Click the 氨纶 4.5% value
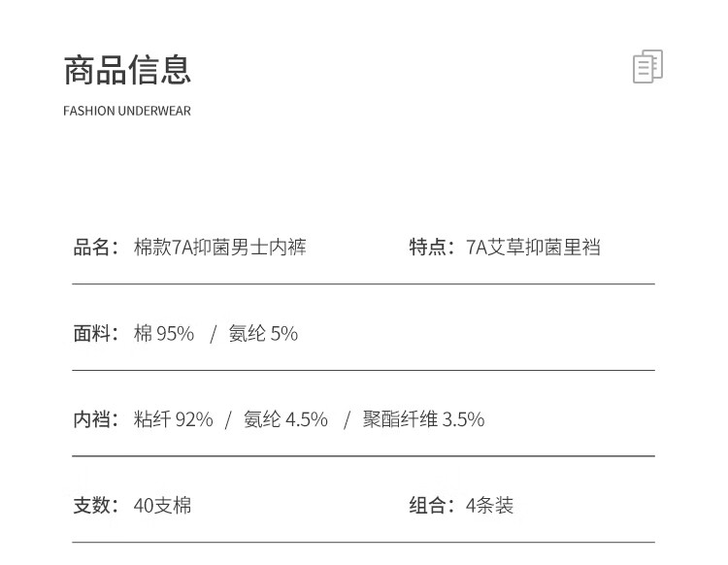728x565 pixels. point(285,419)
